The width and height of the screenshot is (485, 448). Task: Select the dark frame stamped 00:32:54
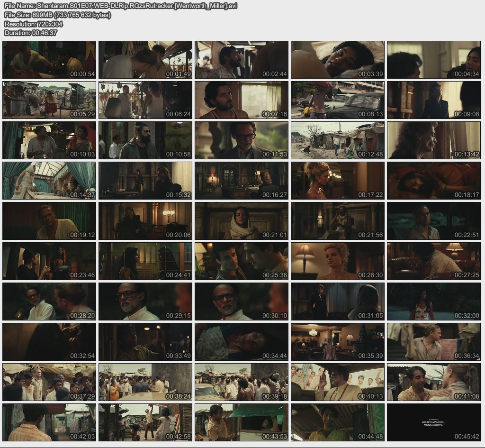49,342
